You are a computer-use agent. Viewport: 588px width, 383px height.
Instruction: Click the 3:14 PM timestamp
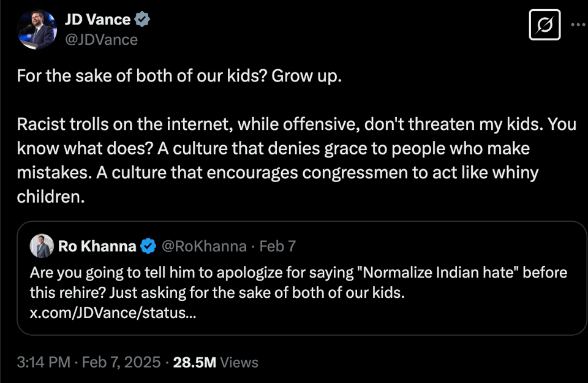43,362
